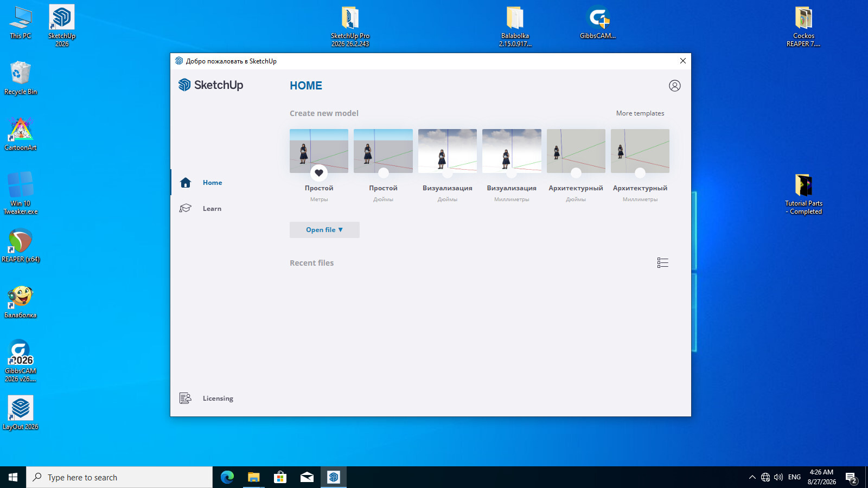Switch to the Home tab label

[213, 183]
